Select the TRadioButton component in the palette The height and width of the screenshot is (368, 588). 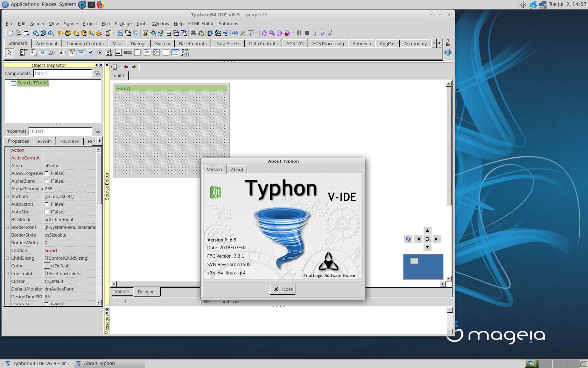click(x=100, y=53)
